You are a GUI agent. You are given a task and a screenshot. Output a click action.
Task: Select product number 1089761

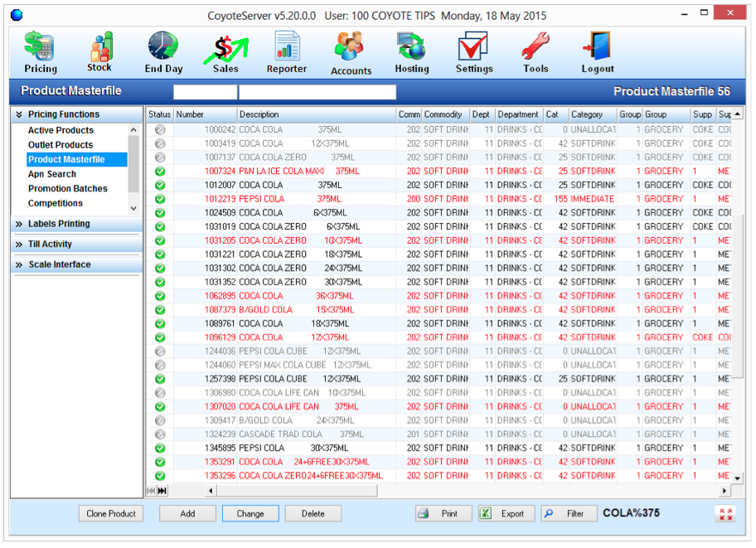(220, 323)
